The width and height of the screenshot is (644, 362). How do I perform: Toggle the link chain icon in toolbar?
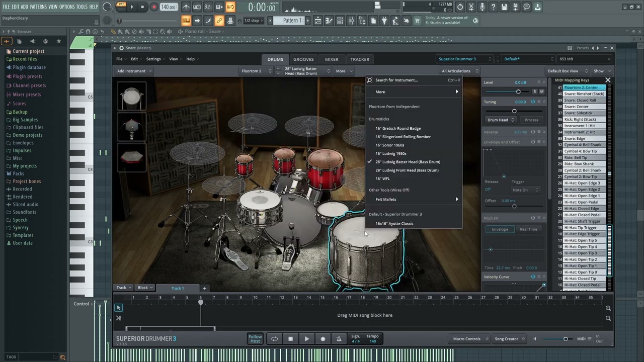coord(219,21)
